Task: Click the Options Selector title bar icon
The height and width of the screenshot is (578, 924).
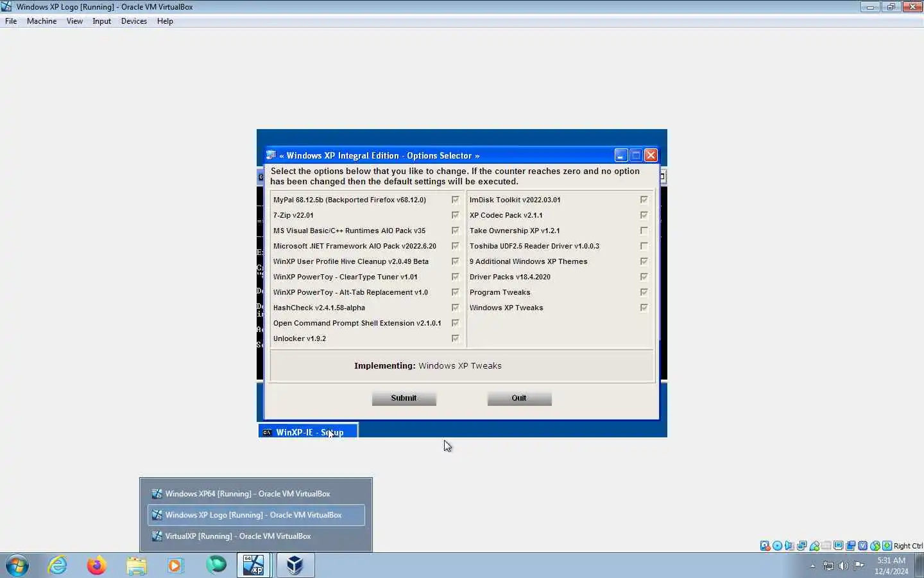Action: (271, 155)
